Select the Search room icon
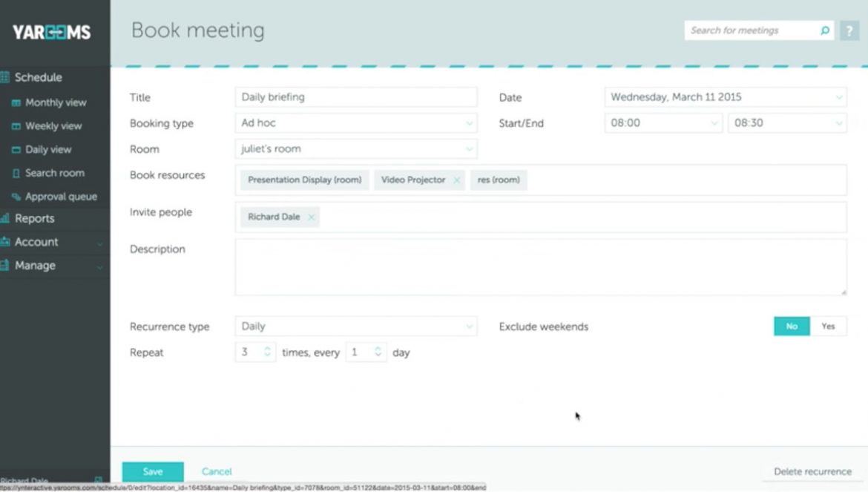 (x=16, y=173)
